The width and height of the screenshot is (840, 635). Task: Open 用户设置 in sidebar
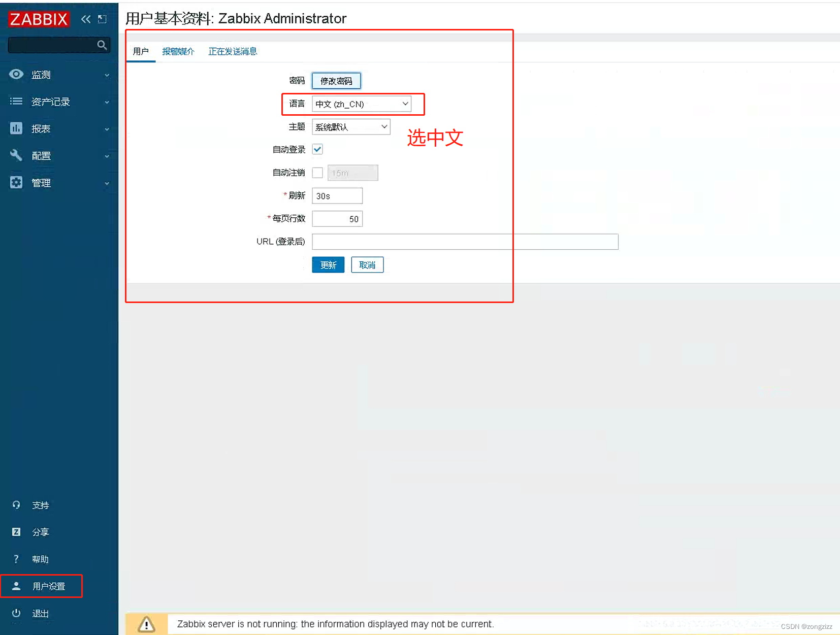pyautogui.click(x=49, y=586)
